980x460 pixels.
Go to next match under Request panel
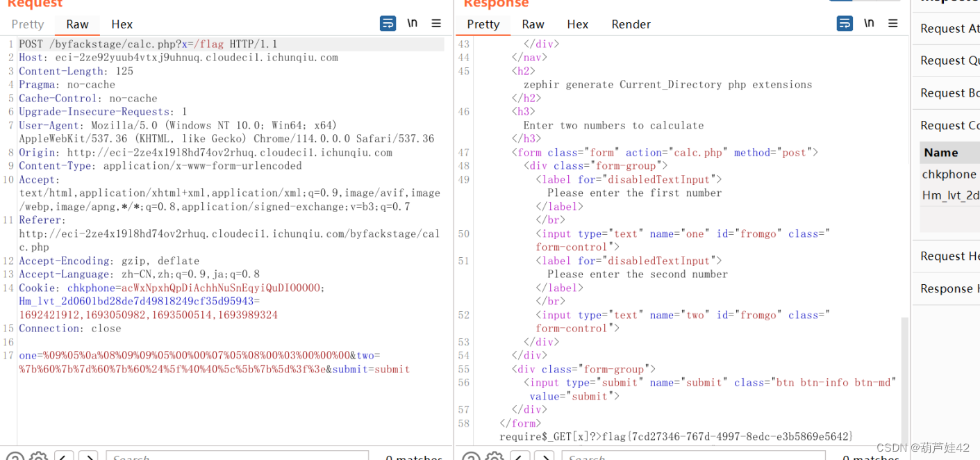88,457
